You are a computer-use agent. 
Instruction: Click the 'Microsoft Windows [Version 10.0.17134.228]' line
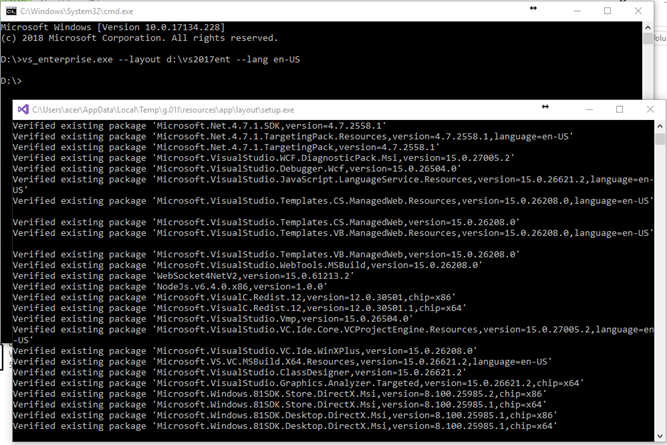coord(113,27)
